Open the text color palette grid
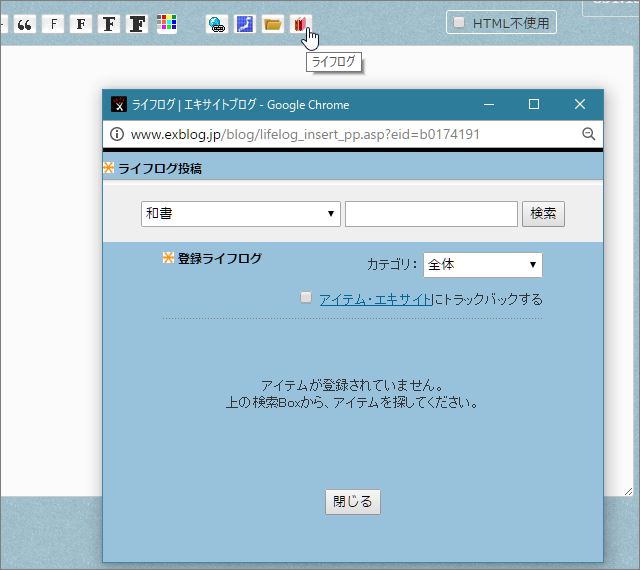This screenshot has width=640, height=570. (x=167, y=23)
